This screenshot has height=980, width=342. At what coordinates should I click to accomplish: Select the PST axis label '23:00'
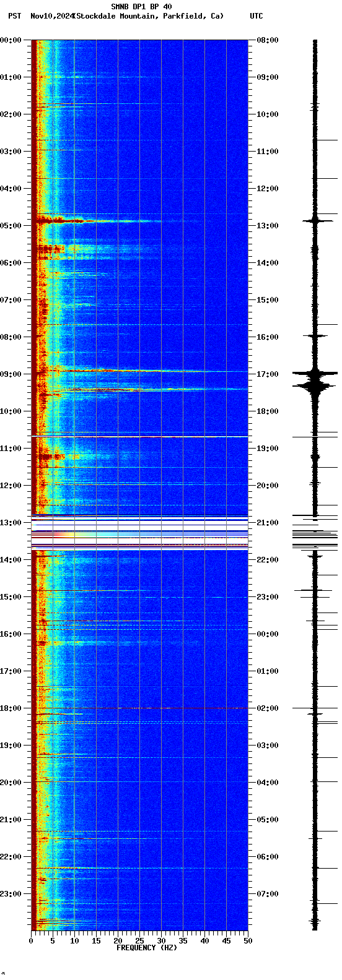point(10,894)
